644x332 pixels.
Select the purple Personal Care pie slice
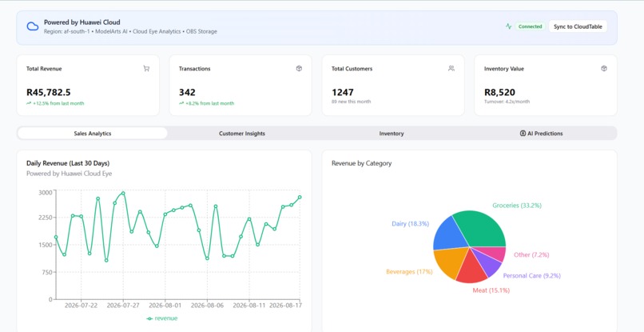pyautogui.click(x=487, y=263)
